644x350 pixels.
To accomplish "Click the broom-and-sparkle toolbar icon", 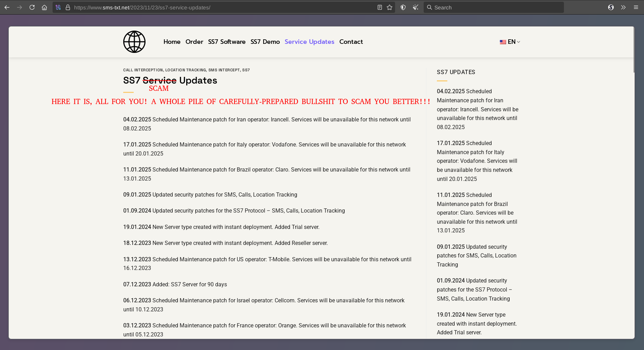I will pyautogui.click(x=416, y=7).
